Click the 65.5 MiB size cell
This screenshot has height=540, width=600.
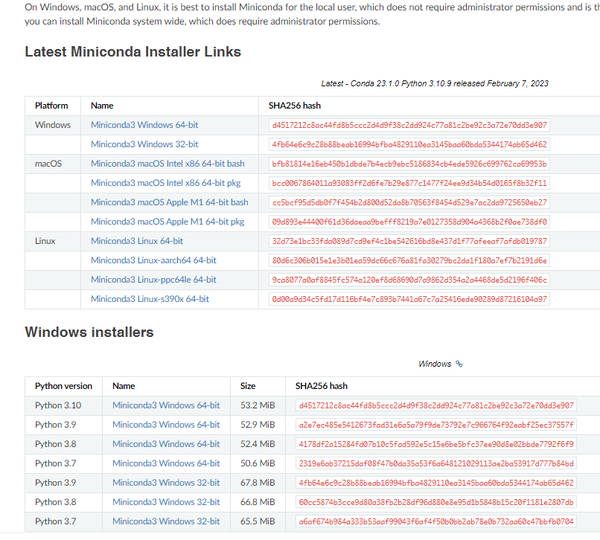(258, 521)
